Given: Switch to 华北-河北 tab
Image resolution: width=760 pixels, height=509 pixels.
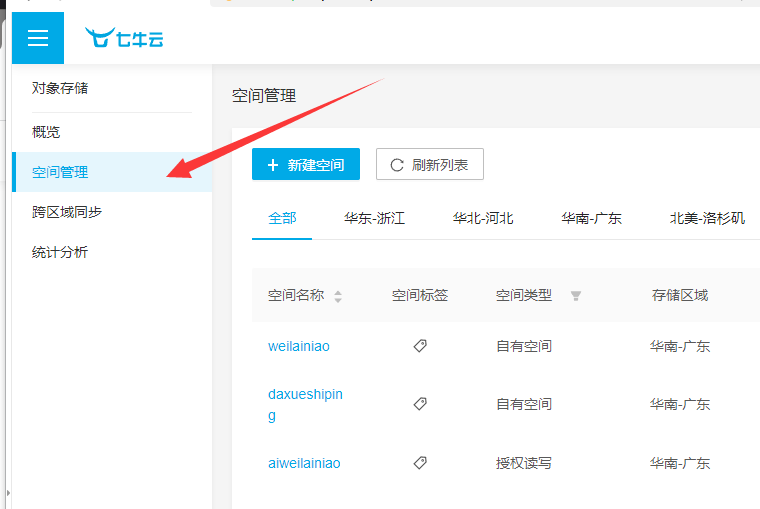Looking at the screenshot, I should (x=483, y=218).
